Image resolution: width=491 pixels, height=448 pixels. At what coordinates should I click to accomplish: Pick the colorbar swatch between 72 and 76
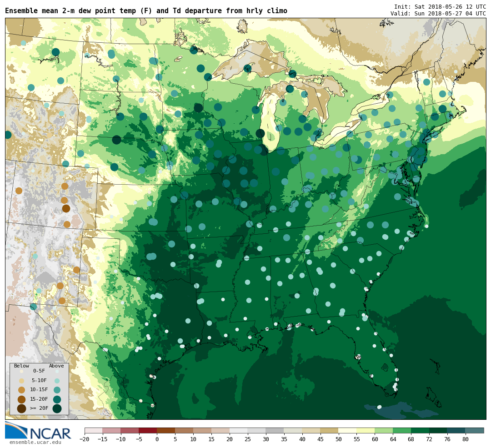click(x=438, y=430)
